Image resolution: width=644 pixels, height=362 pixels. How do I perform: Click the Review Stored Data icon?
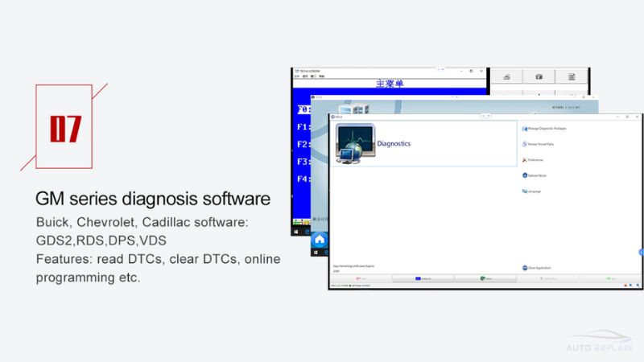coord(524,144)
